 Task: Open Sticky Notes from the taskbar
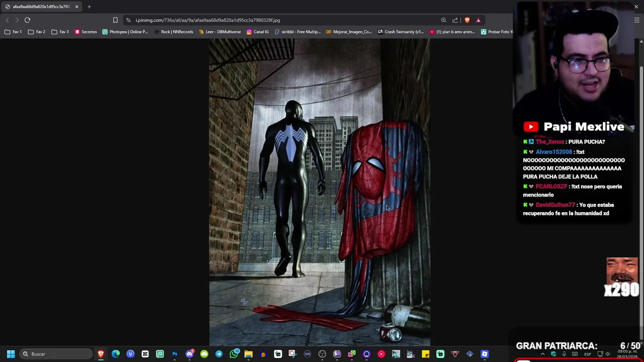[x=426, y=354]
